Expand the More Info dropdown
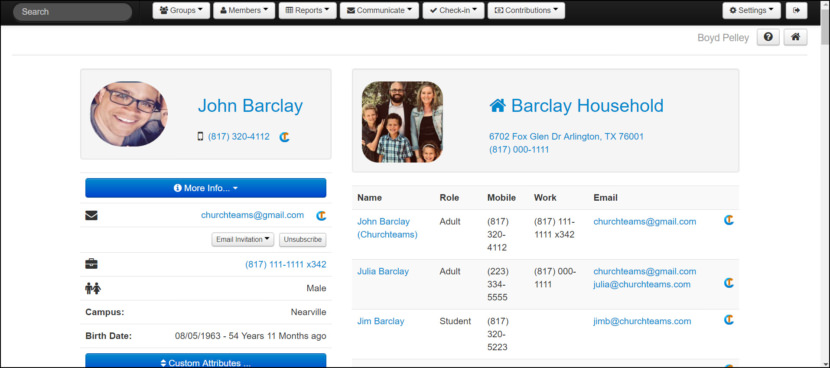The width and height of the screenshot is (830, 368). tap(206, 188)
